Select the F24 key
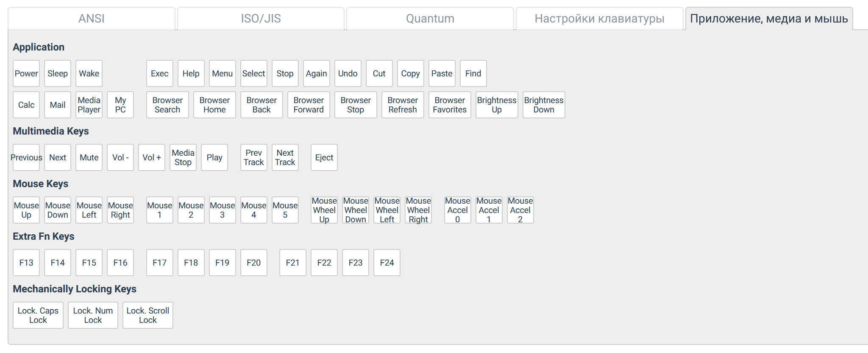 (387, 263)
